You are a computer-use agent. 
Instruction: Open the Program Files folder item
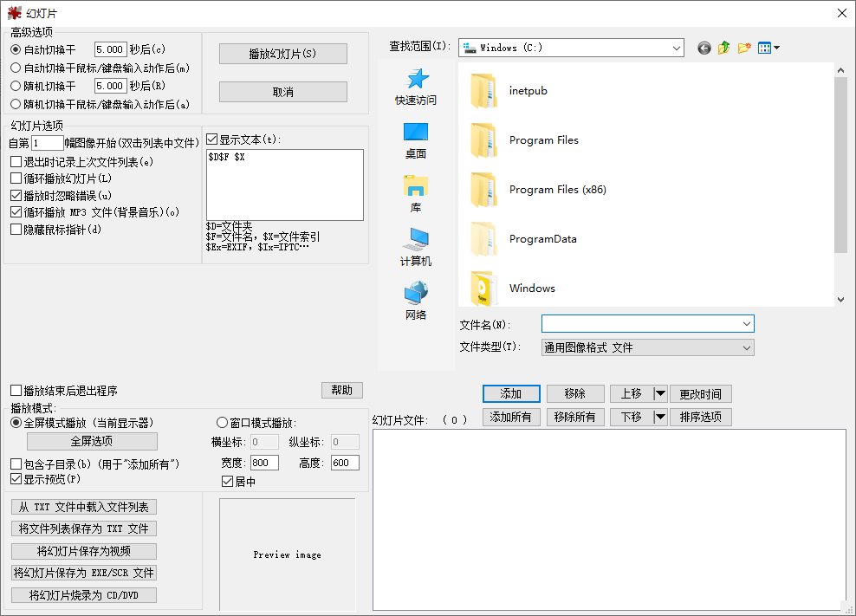click(543, 140)
